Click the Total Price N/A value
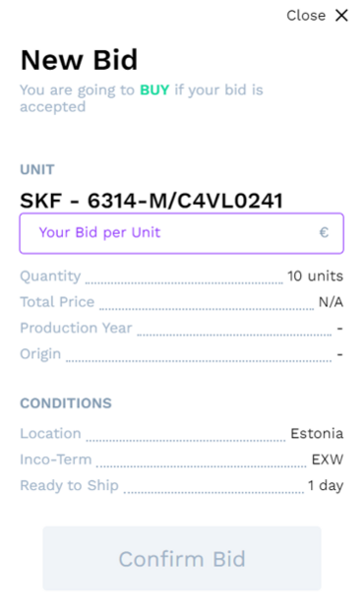Image resolution: width=364 pixels, height=610 pixels. [331, 302]
